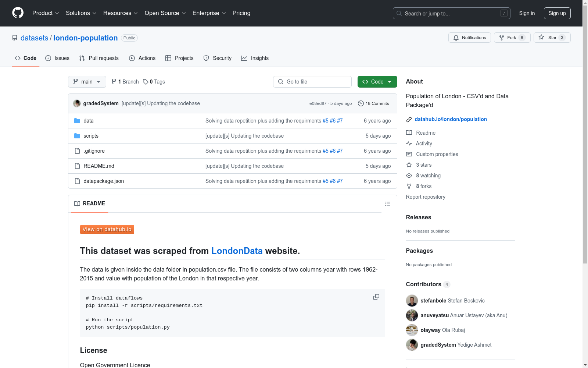The image size is (588, 368).
Task: Open the README outline icon
Action: 388,204
